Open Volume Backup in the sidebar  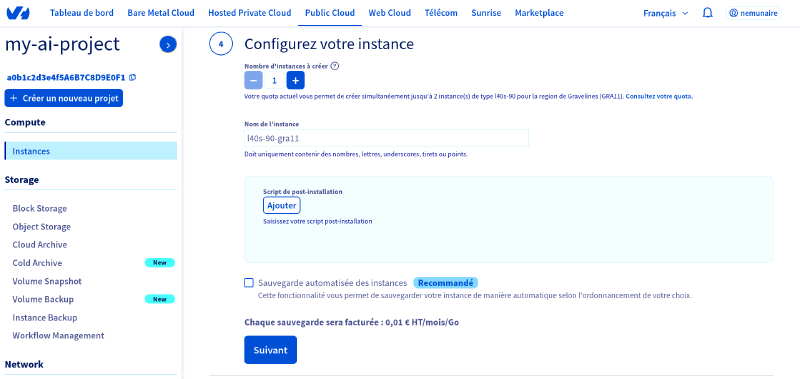43,299
